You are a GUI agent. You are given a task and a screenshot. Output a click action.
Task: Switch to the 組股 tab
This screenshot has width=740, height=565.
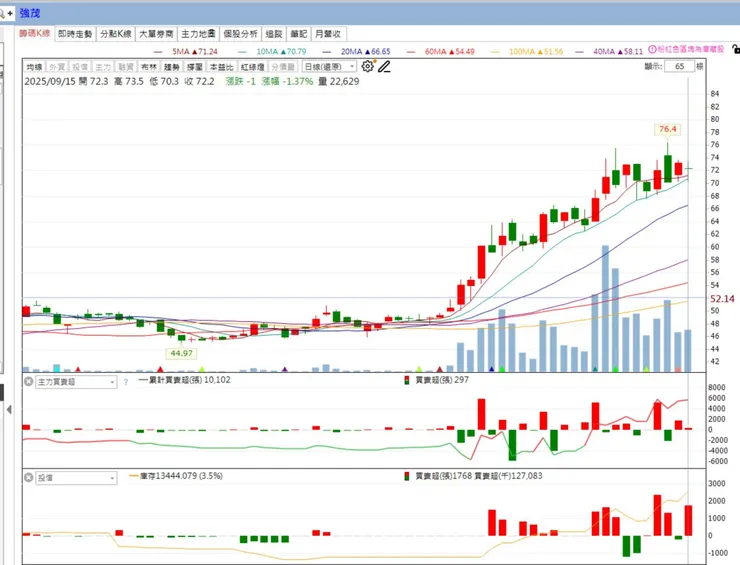click(274, 34)
